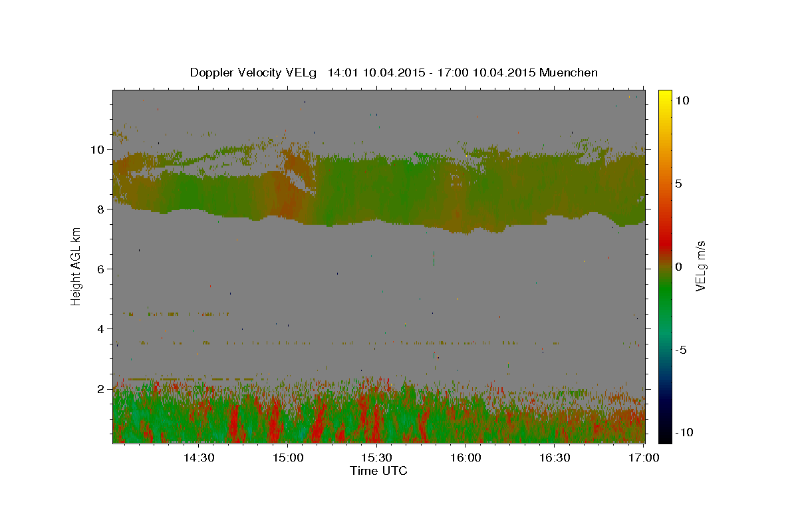Click the 'Time UTC' axis label
This screenshot has height=532, width=798.
click(x=378, y=471)
